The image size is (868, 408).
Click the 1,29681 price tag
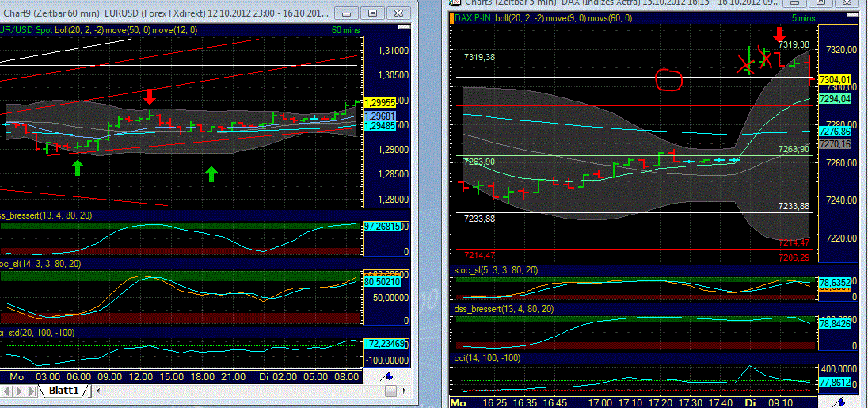tap(379, 116)
